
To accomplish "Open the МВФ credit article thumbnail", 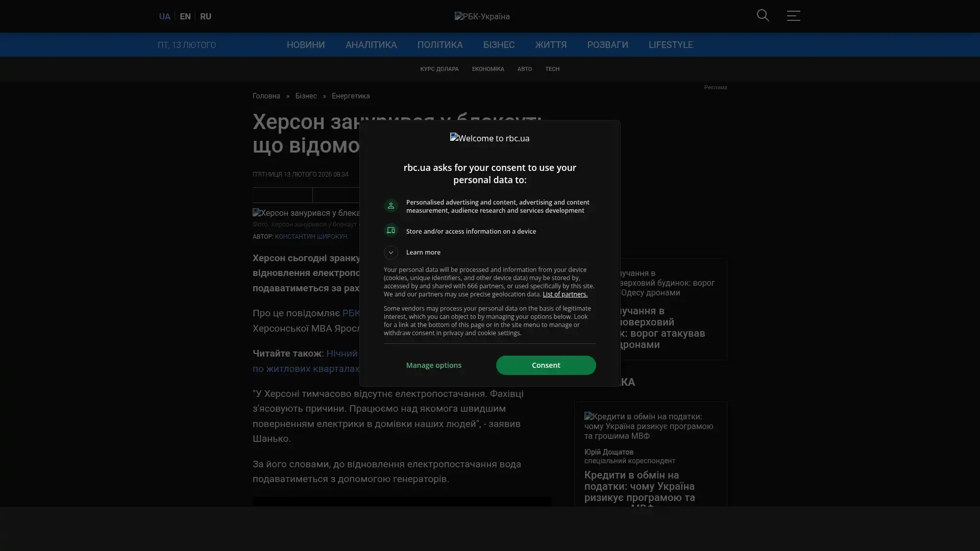I will tap(650, 426).
